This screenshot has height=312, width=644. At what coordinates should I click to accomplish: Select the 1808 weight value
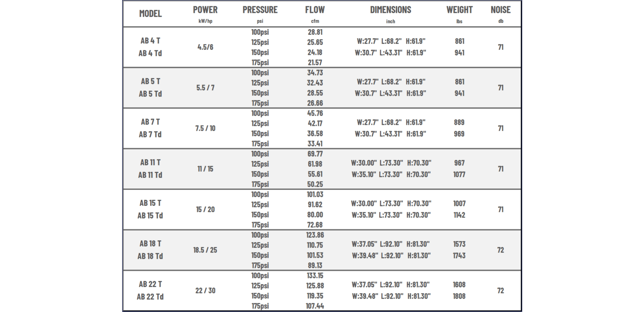459,296
